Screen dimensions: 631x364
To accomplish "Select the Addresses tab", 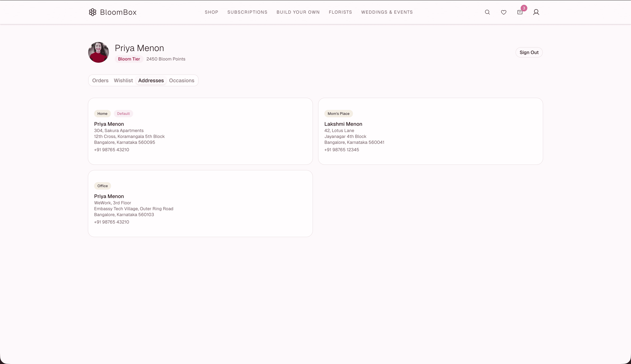I will point(151,80).
